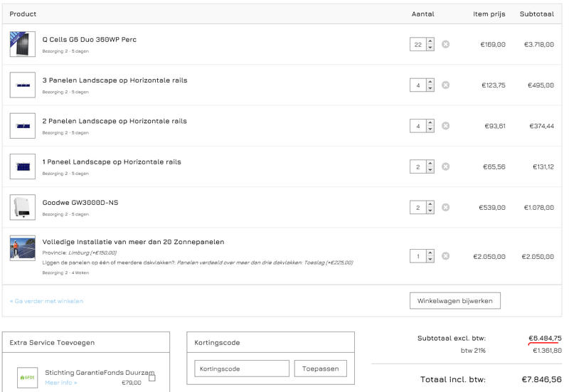
Task: Remove Q Cells G6 Duo 360WP Perc item
Action: click(x=446, y=44)
